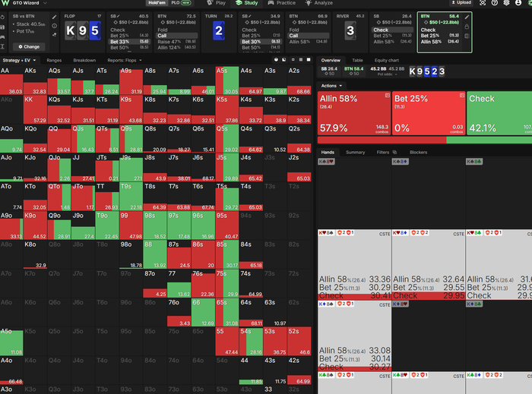Select the largest matrix cell size square
This screenshot has height=394, width=532.
309,60
